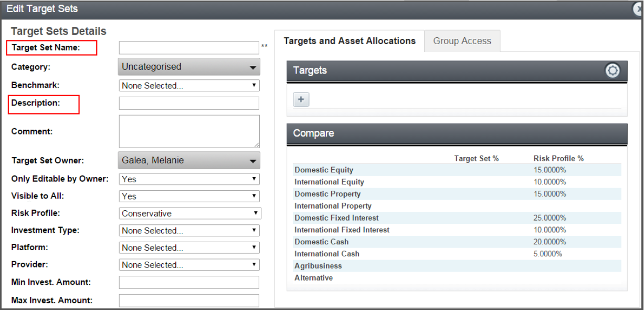Expand the Investment Type dropdown
The image size is (644, 310).
tap(189, 231)
